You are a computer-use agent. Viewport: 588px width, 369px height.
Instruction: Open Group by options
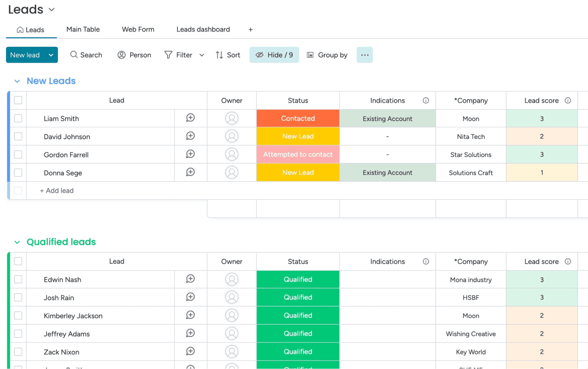pyautogui.click(x=327, y=55)
